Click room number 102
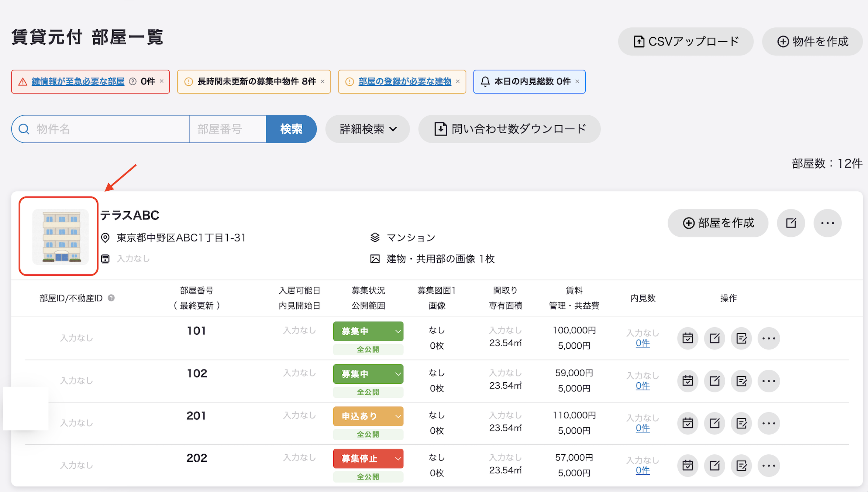This screenshot has height=492, width=868. click(197, 373)
